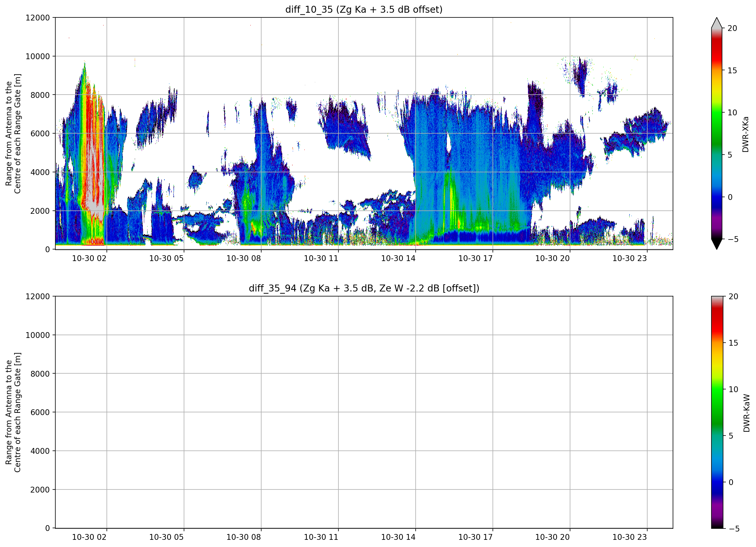Viewport: 756px width, 547px height.
Task: Click the 10-30 02 tick label in top plot
Action: (89, 258)
